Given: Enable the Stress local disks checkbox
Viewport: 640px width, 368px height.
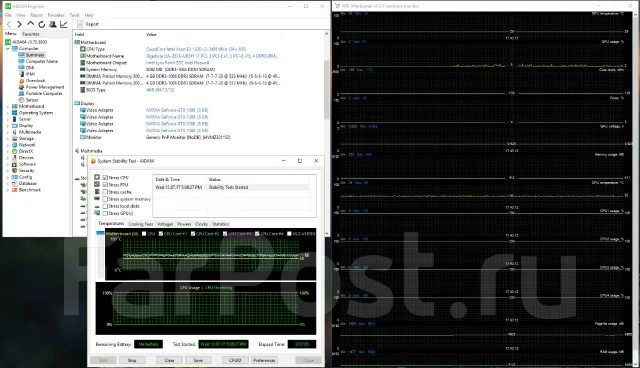Looking at the screenshot, I should pos(105,206).
